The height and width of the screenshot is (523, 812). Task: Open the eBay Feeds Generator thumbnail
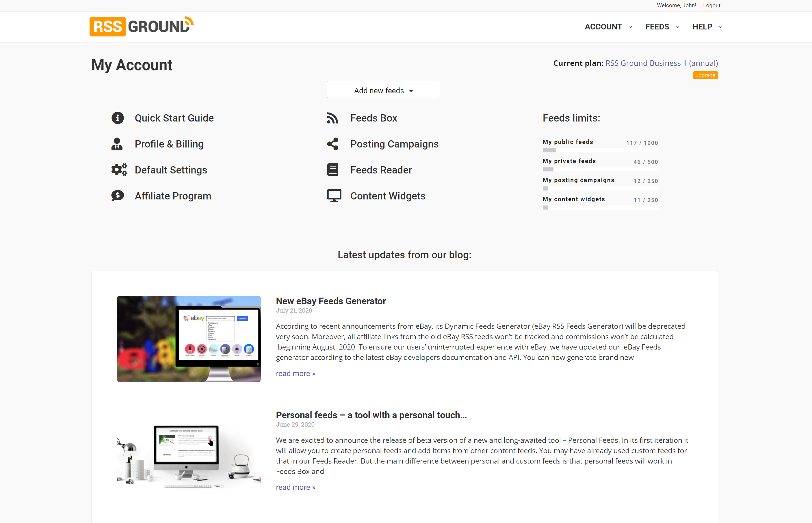pyautogui.click(x=189, y=339)
